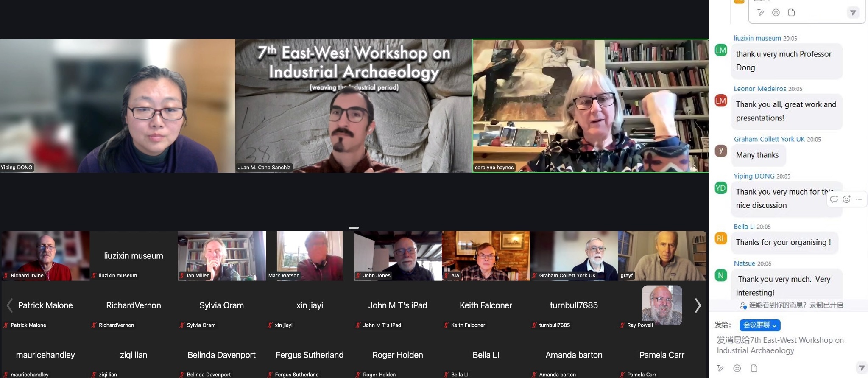Select the liuzixin museum participant tile
This screenshot has height=378, width=868.
point(134,256)
